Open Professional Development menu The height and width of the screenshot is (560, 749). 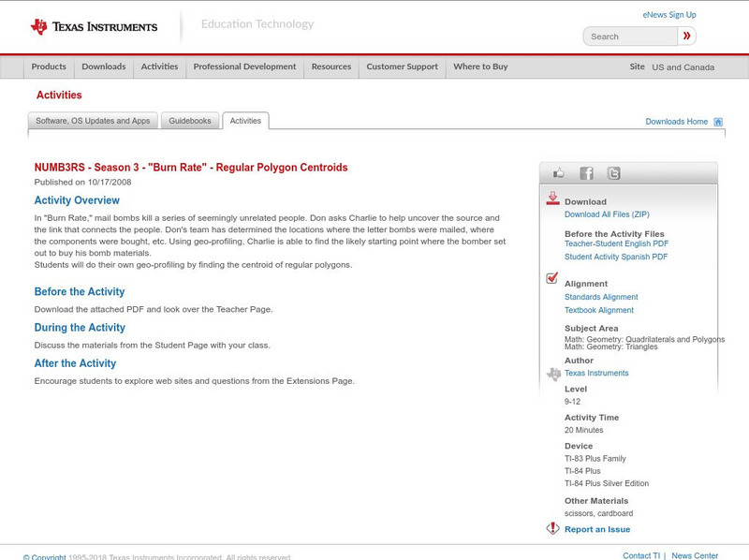click(244, 66)
